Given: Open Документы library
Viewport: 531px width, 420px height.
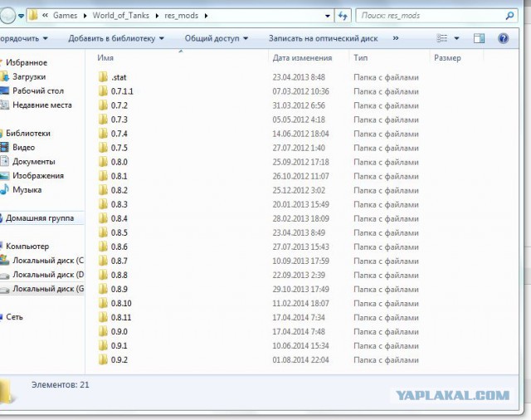Looking at the screenshot, I should click(x=33, y=162).
